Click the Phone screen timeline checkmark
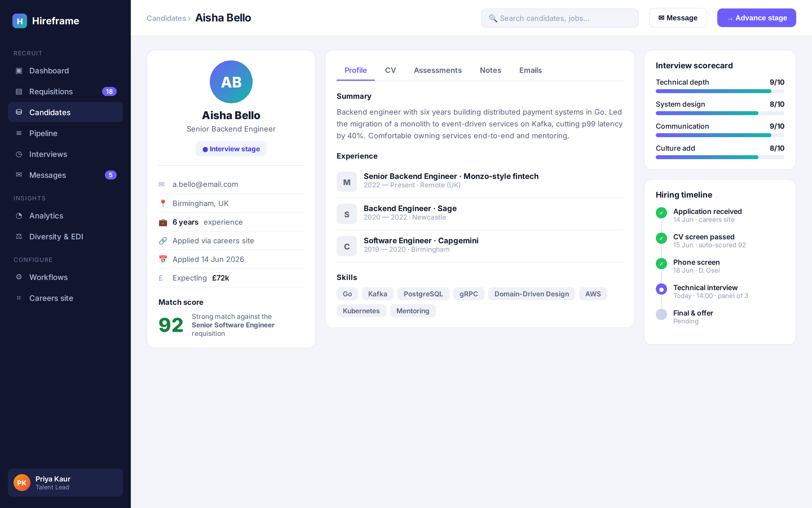The width and height of the screenshot is (812, 508). 661,264
